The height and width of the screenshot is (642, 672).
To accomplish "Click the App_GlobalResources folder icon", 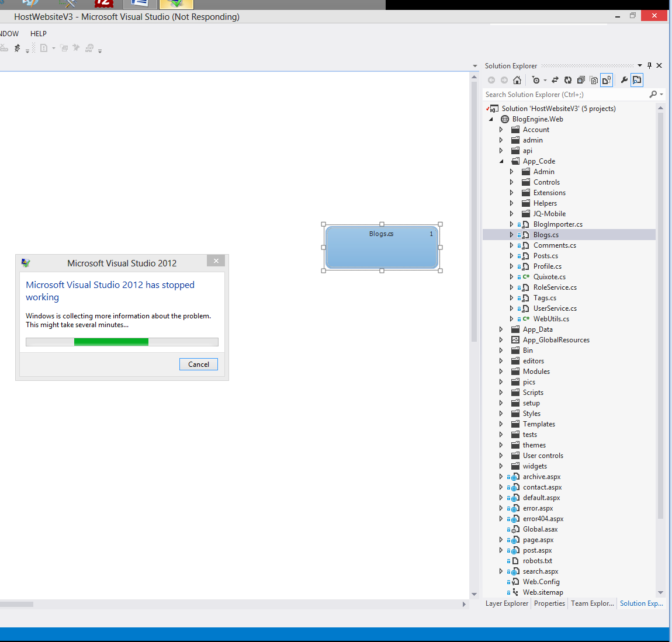I will coord(515,340).
